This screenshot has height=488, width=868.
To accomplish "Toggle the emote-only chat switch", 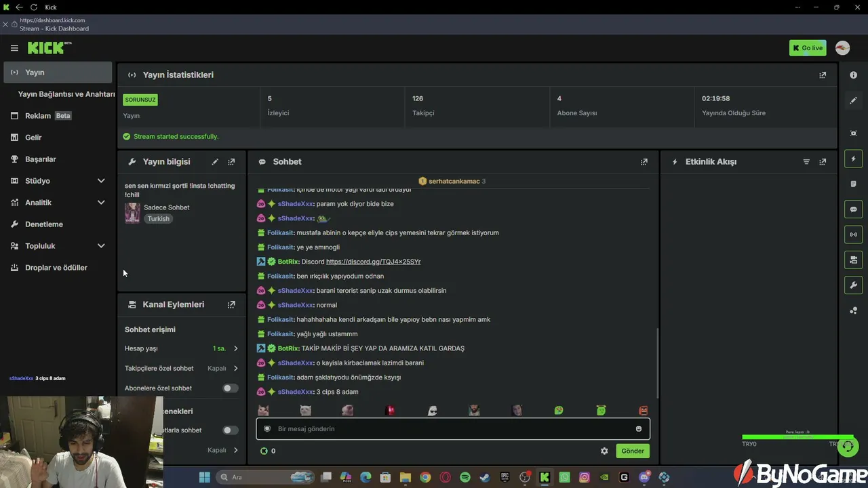I will pyautogui.click(x=231, y=430).
